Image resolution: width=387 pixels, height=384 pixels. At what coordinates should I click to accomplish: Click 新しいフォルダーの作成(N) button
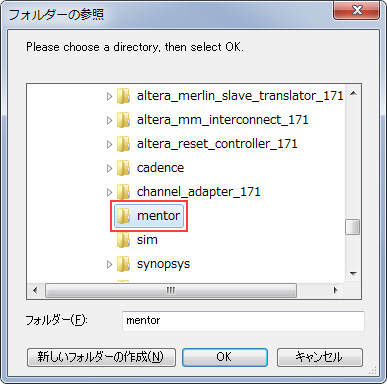pyautogui.click(x=101, y=357)
